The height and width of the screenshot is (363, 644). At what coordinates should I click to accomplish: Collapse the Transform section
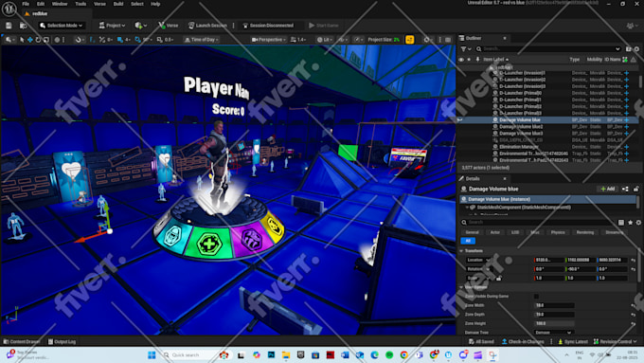pos(461,251)
